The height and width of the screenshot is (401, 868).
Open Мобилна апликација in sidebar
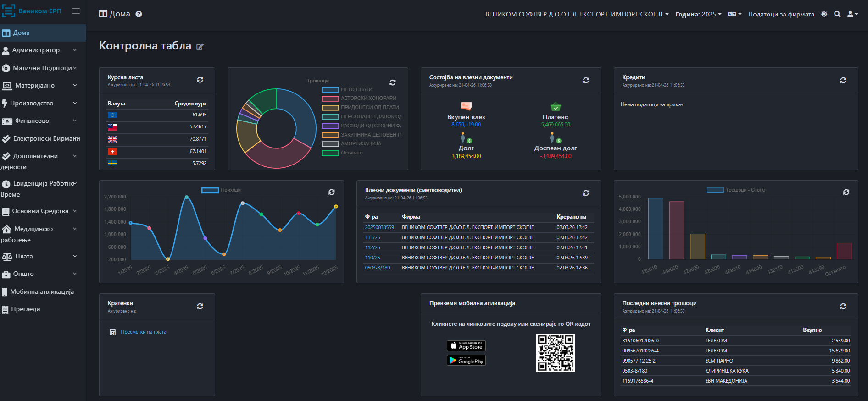point(43,291)
